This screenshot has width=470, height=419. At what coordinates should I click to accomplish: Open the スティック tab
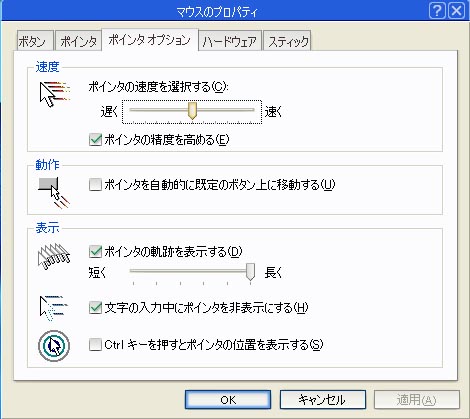coord(287,41)
